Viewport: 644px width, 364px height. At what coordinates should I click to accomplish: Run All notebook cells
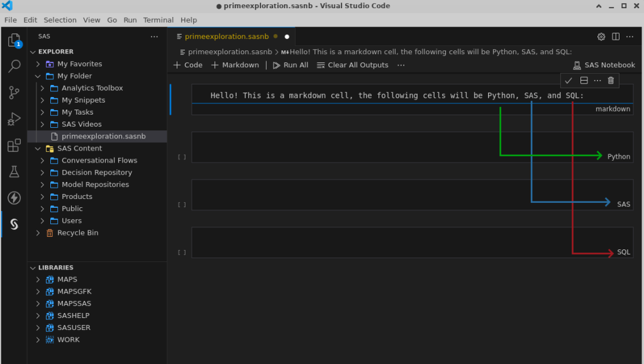click(x=291, y=65)
